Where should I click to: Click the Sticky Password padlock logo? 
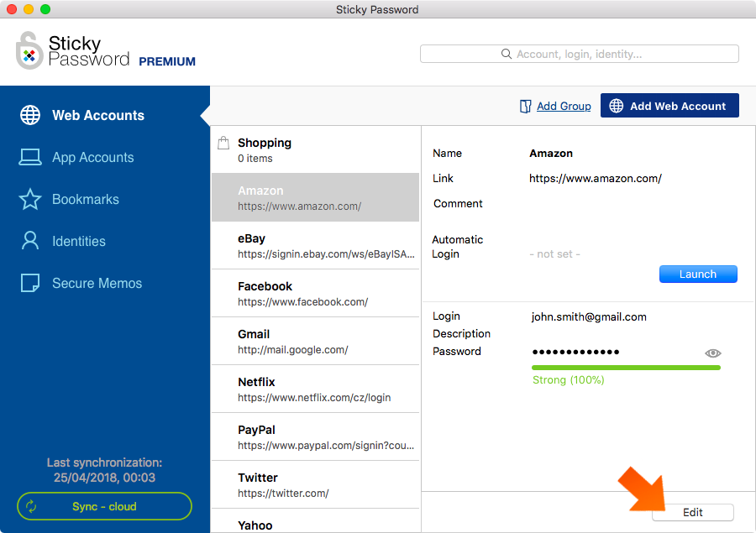click(x=29, y=50)
